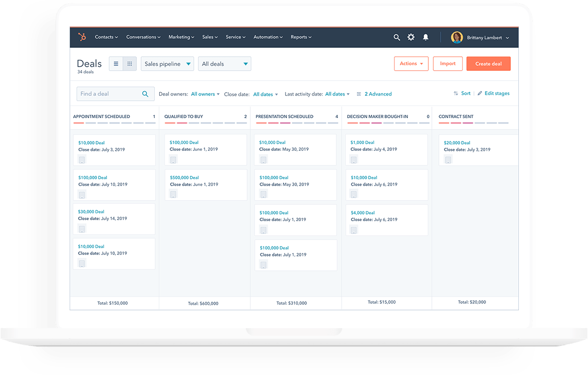The image size is (588, 375).
Task: Select the board view icon
Action: tap(129, 63)
